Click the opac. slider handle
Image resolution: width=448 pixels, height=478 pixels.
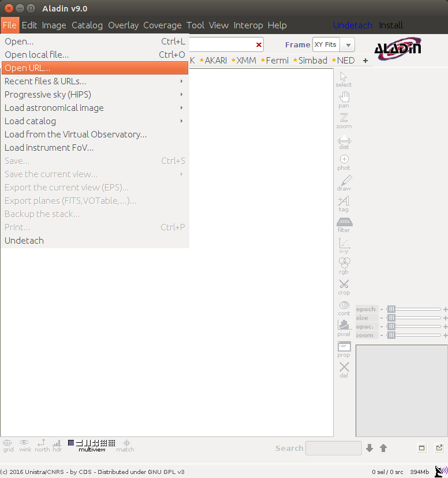click(391, 327)
